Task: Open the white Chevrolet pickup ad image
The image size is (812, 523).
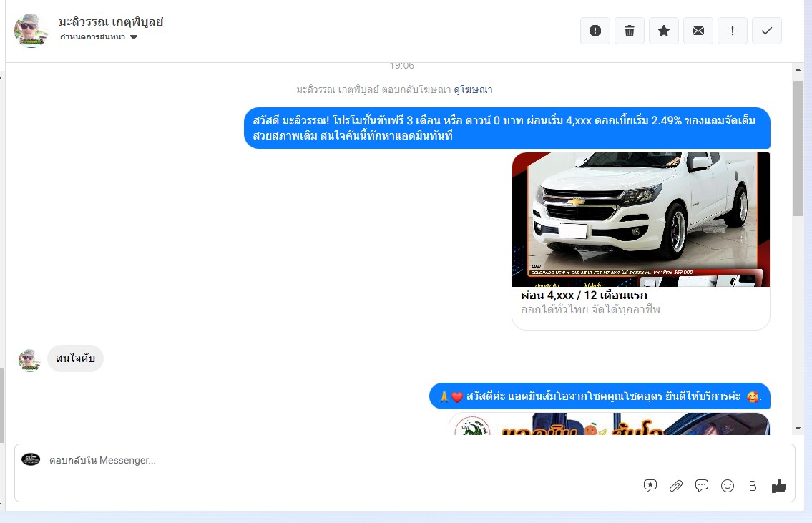Action: tap(640, 219)
